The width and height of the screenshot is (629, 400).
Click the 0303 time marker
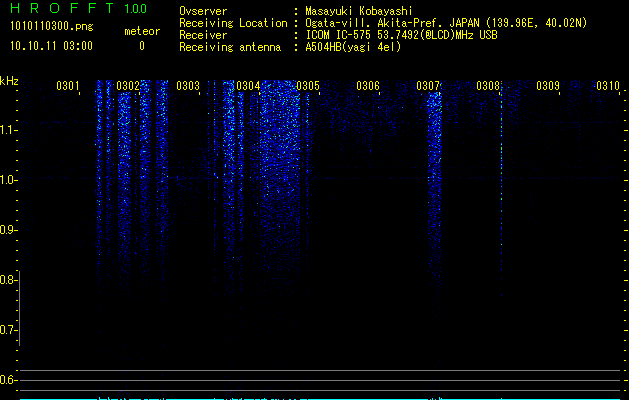[188, 85]
